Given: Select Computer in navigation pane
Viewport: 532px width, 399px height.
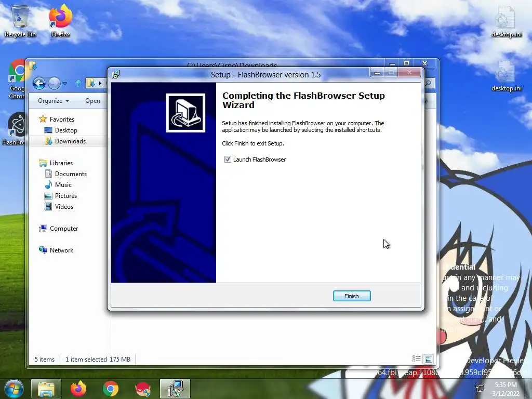Looking at the screenshot, I should (x=64, y=229).
